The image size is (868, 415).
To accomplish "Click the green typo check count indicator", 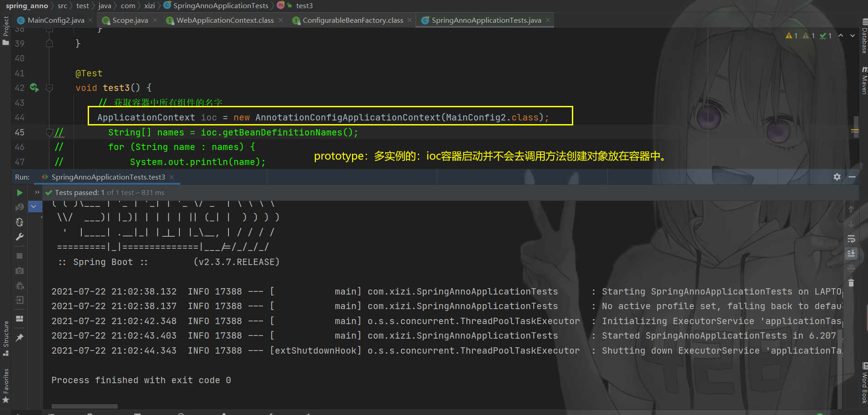I will [x=825, y=35].
